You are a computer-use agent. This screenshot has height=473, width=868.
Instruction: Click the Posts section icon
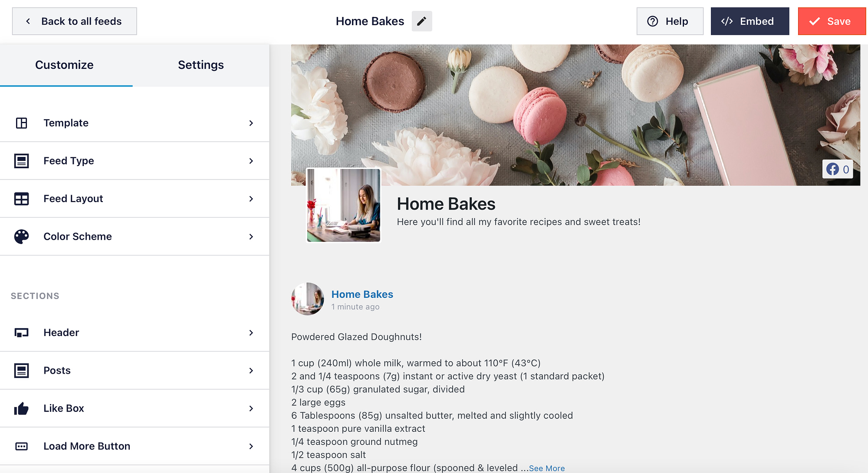click(21, 370)
